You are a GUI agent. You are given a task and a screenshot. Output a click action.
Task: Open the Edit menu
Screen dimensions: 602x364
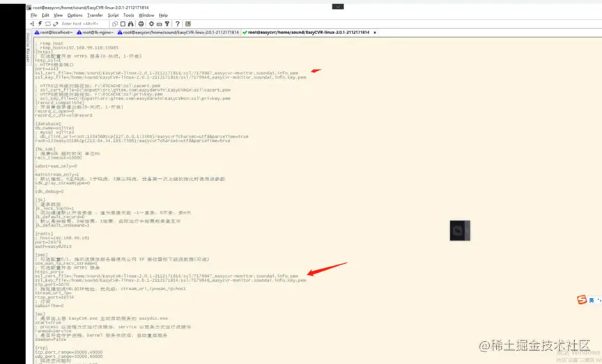[45, 15]
